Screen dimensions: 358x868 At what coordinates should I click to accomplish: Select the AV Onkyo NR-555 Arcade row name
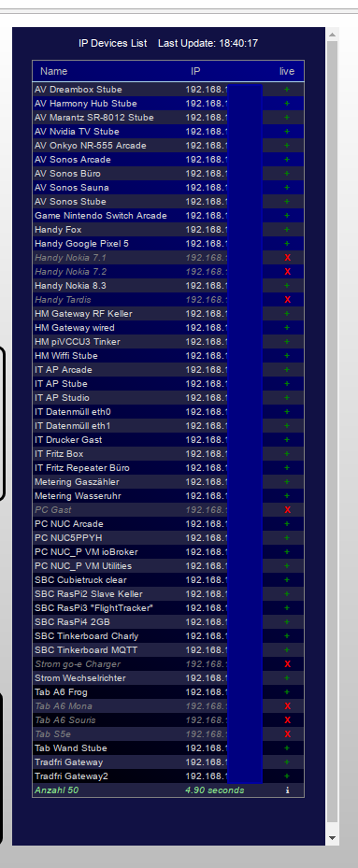pyautogui.click(x=91, y=146)
